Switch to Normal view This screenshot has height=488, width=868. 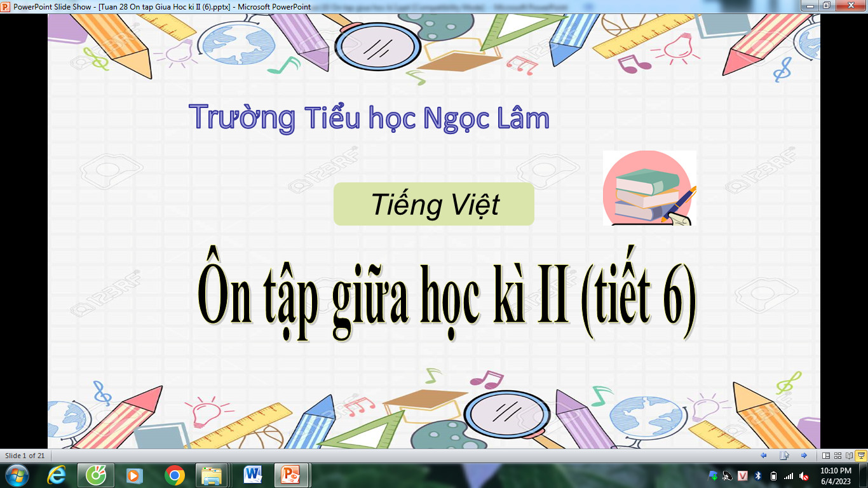[826, 456]
